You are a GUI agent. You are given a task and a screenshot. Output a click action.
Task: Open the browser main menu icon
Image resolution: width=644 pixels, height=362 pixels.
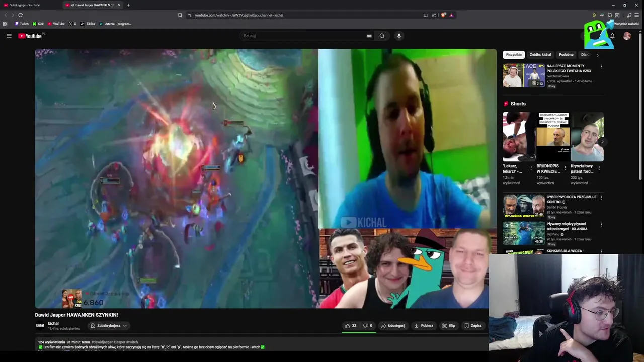click(x=637, y=15)
